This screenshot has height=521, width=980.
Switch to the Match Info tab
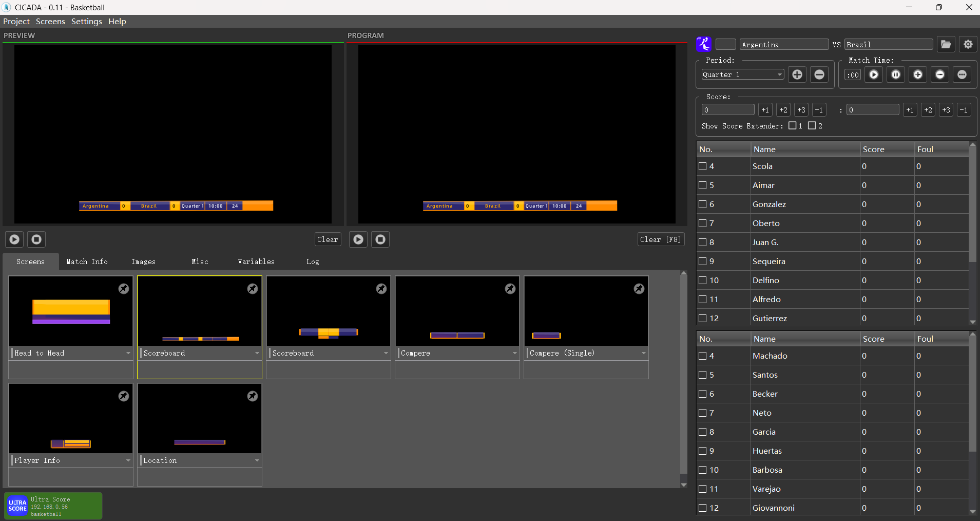point(87,262)
